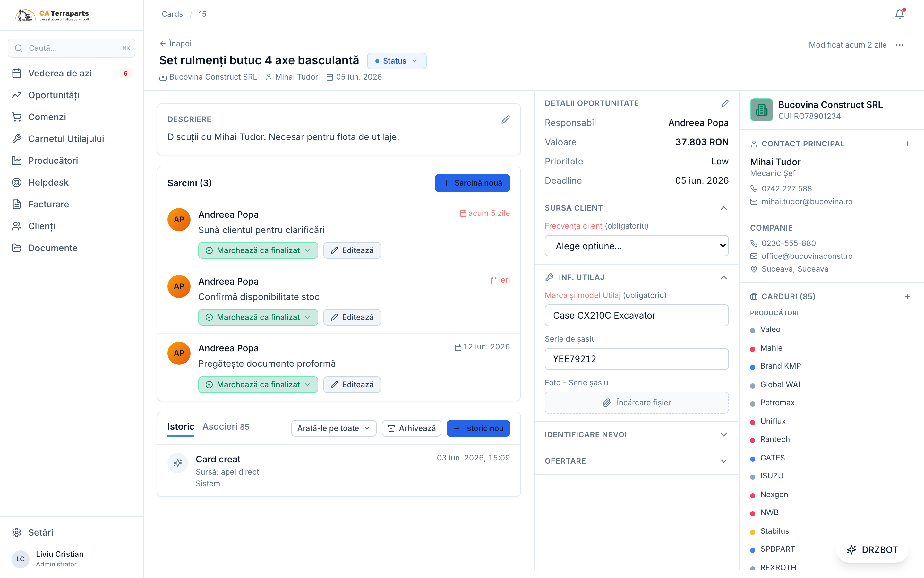924x578 pixels.
Task: Click location pin icon beside Suceava
Action: pos(754,269)
